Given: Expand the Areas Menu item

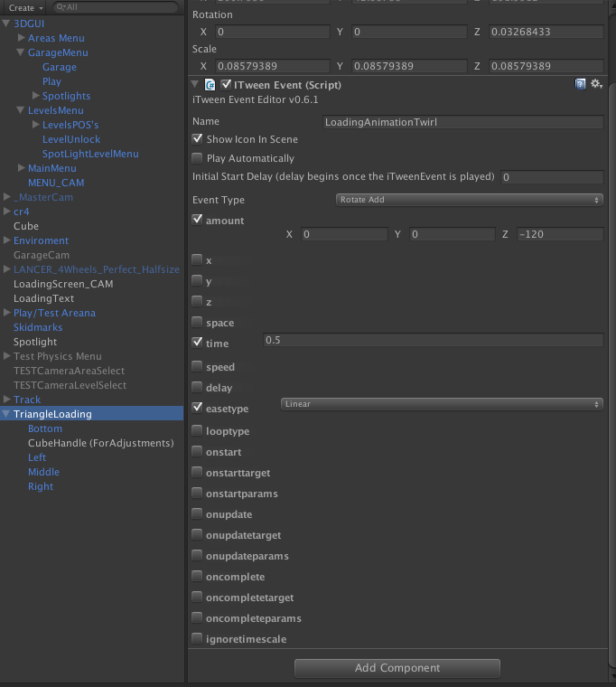Looking at the screenshot, I should coord(22,38).
